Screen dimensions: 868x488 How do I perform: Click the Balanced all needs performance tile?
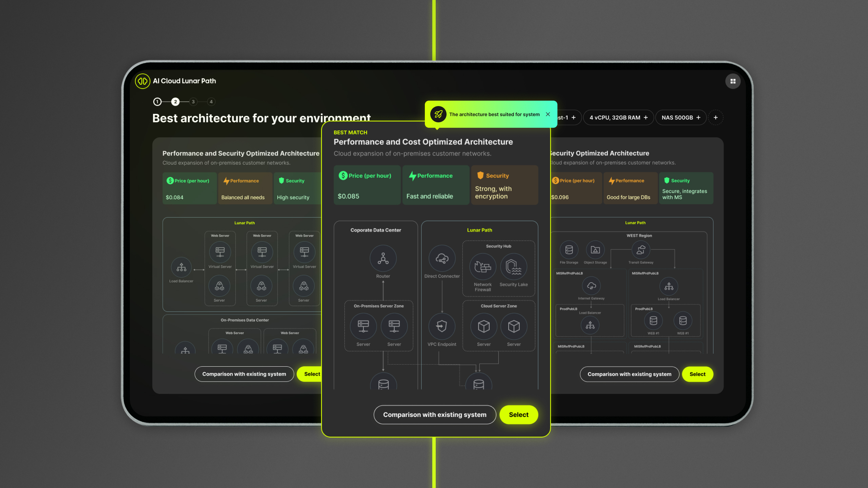(x=245, y=188)
